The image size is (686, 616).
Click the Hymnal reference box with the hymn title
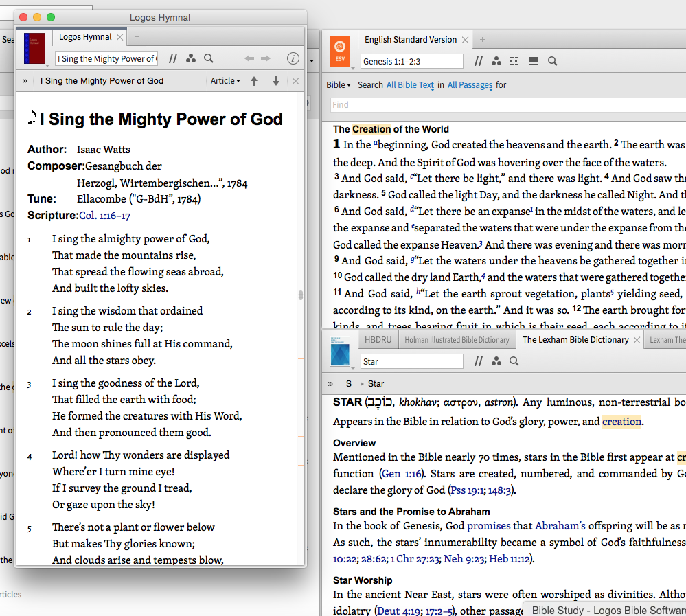(106, 58)
